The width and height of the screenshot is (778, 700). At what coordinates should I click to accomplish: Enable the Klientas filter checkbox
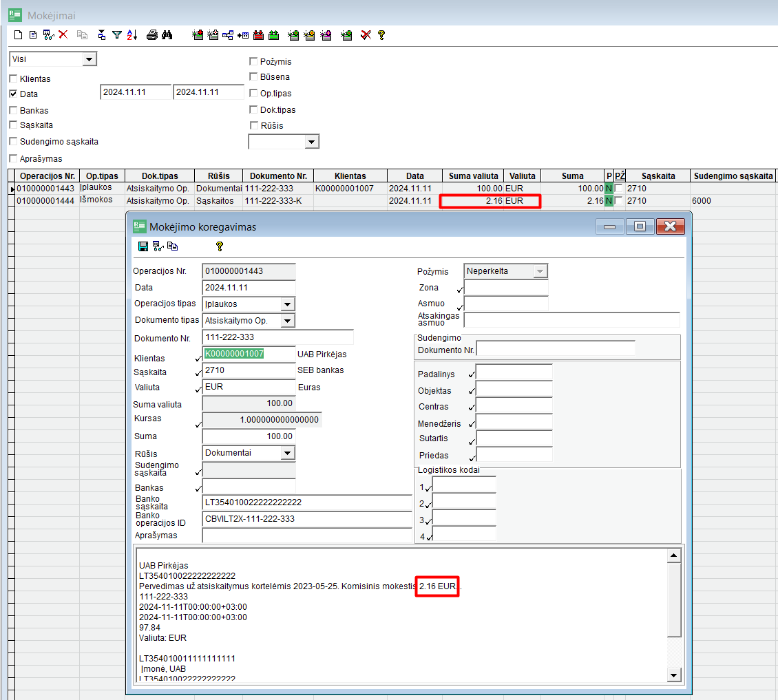coord(13,79)
